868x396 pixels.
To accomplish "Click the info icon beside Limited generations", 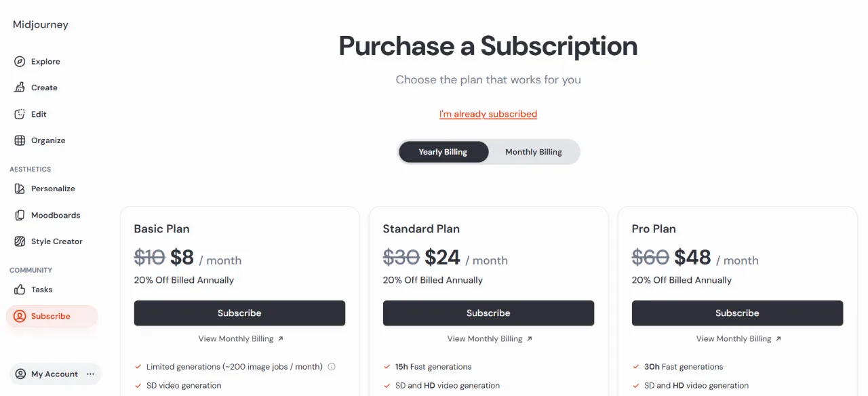I will 332,367.
